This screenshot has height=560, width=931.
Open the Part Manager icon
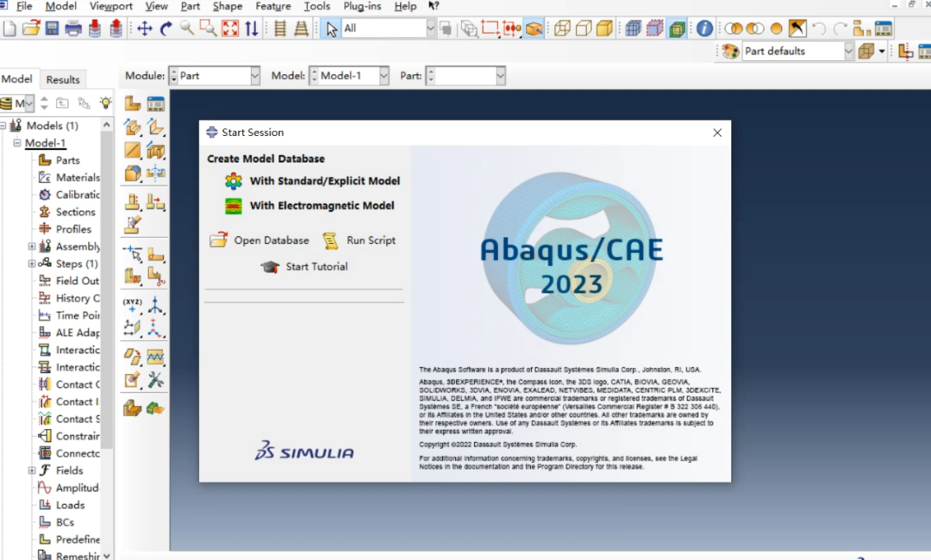(x=155, y=104)
